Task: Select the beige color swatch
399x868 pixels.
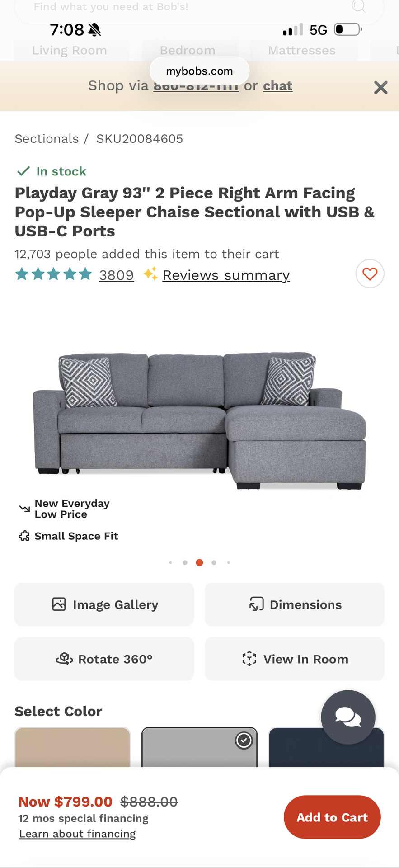Action: [72, 747]
